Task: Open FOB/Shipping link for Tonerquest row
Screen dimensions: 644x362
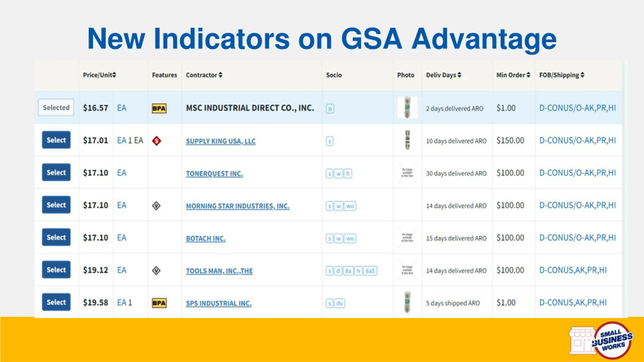Action: click(x=578, y=173)
